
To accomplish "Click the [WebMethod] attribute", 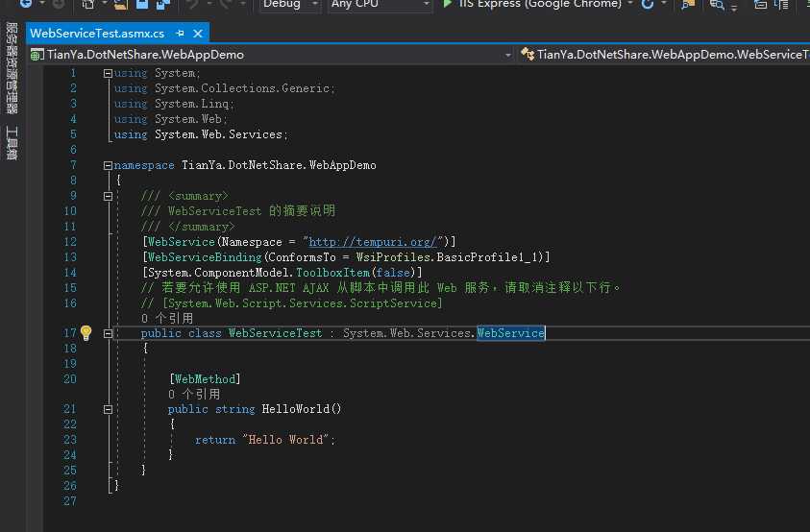I will pyautogui.click(x=205, y=379).
